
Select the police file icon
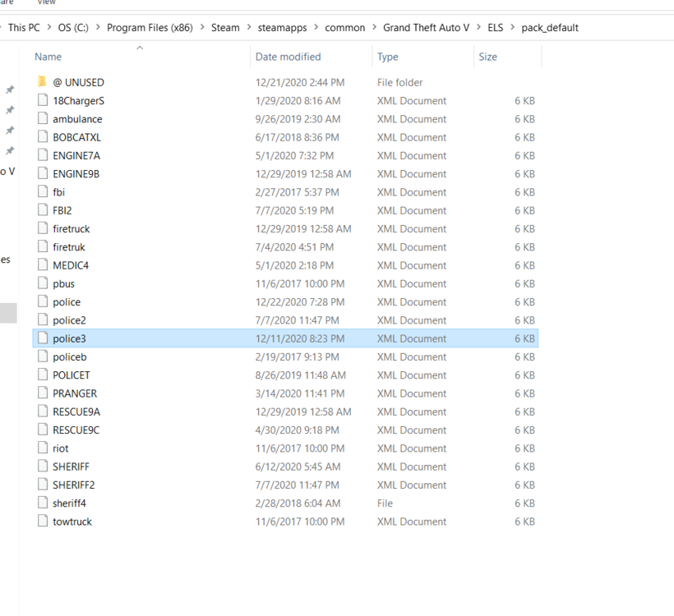pos(42,301)
